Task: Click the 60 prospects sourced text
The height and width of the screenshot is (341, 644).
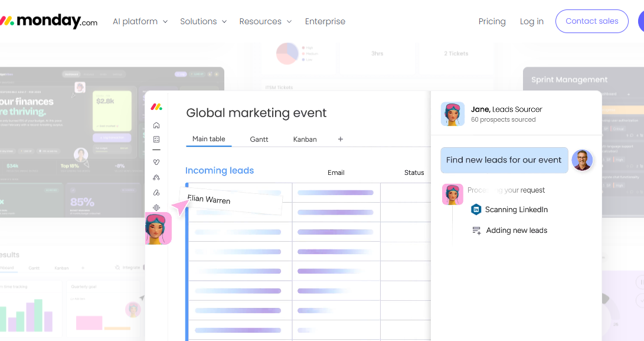Action: point(503,120)
